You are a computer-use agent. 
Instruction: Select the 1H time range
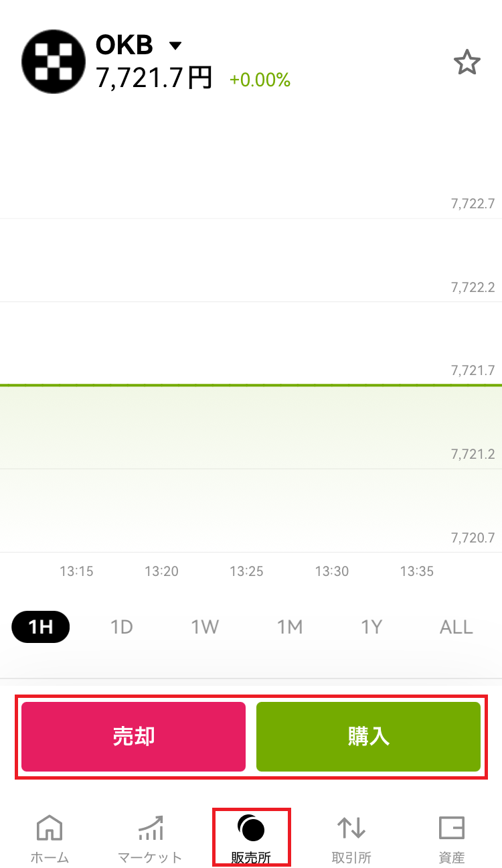tap(41, 627)
